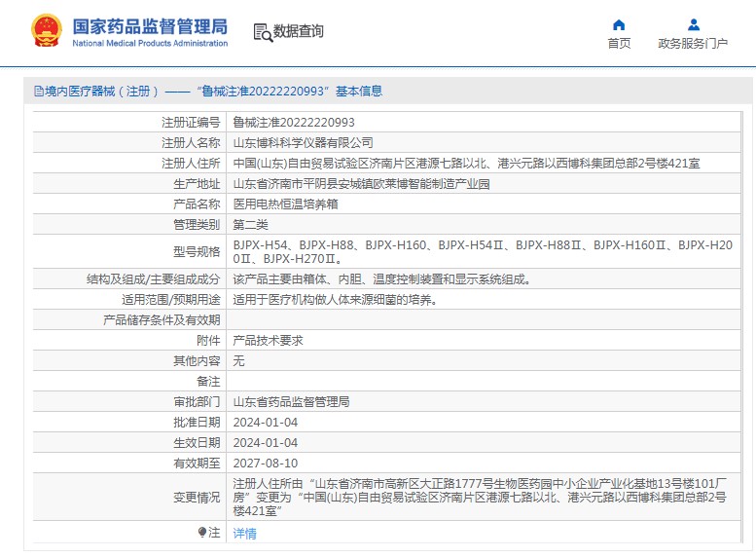The width and height of the screenshot is (756, 557).
Task: Click the 变更情况 row label
Action: (x=197, y=498)
